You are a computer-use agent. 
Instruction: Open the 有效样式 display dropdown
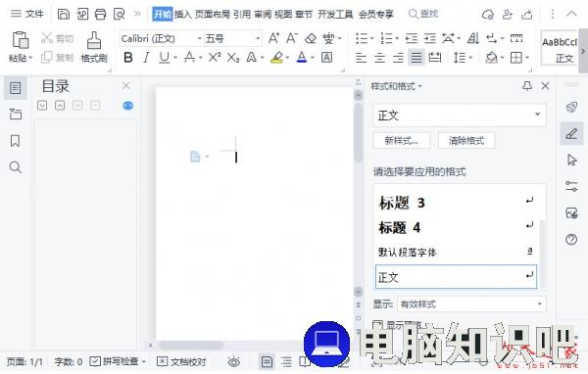coord(471,304)
